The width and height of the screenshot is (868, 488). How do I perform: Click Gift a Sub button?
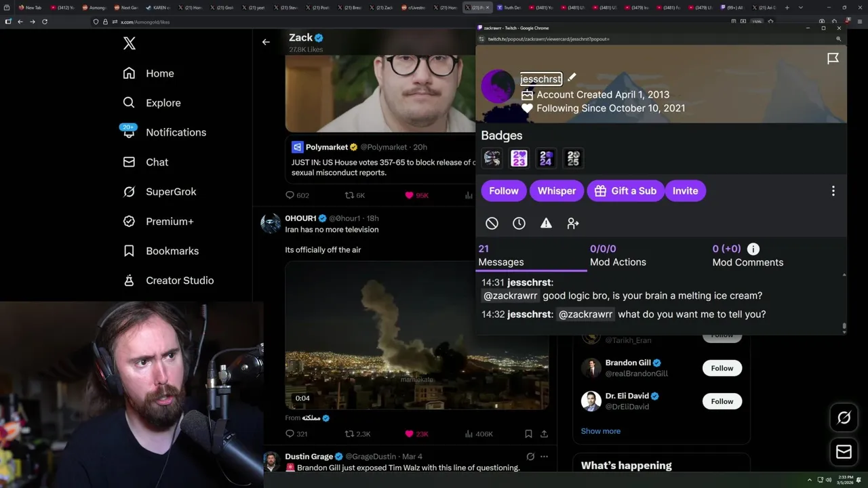tap(625, 191)
